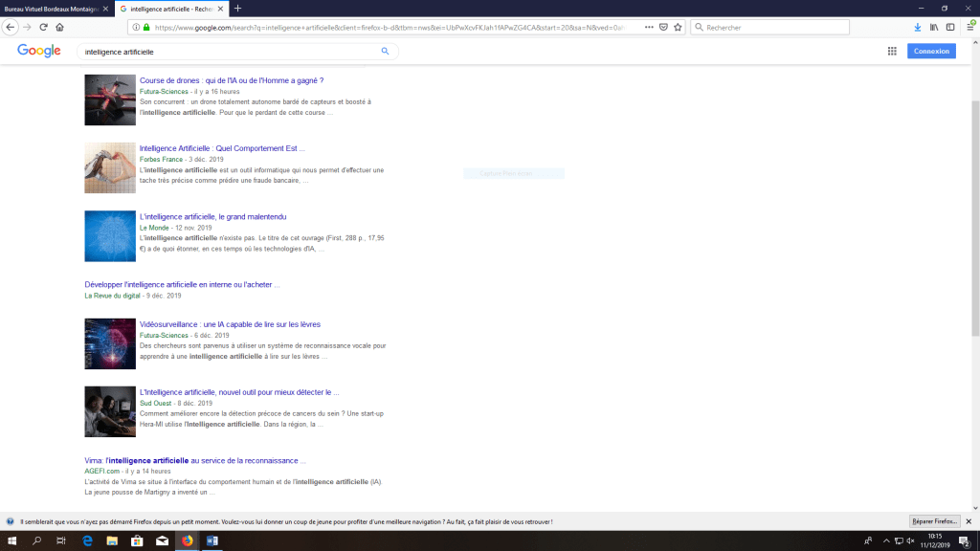Open Microsoft Word from the taskbar

(212, 541)
